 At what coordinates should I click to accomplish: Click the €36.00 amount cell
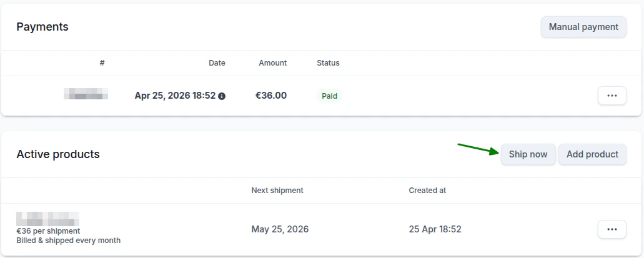[271, 96]
